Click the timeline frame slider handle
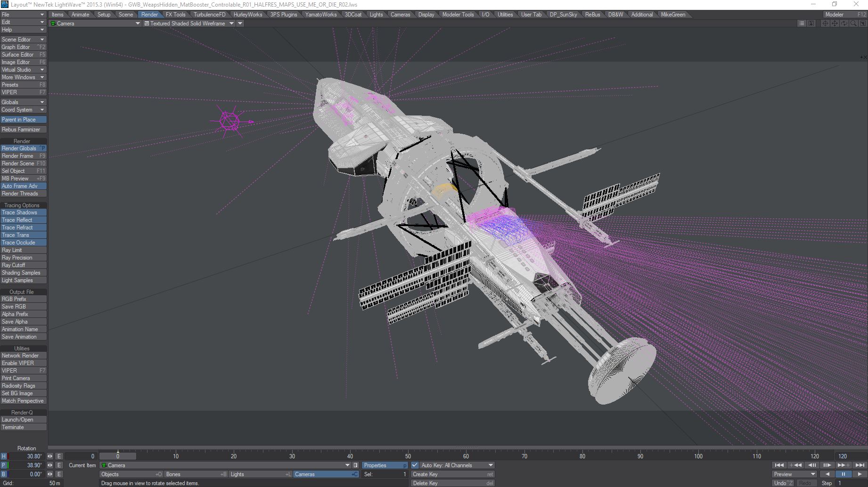 coord(118,456)
